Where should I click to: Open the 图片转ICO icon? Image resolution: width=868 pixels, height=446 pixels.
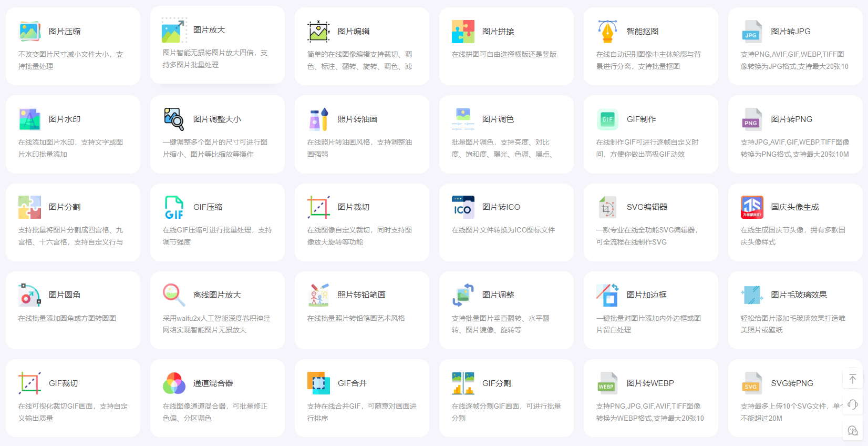463,207
